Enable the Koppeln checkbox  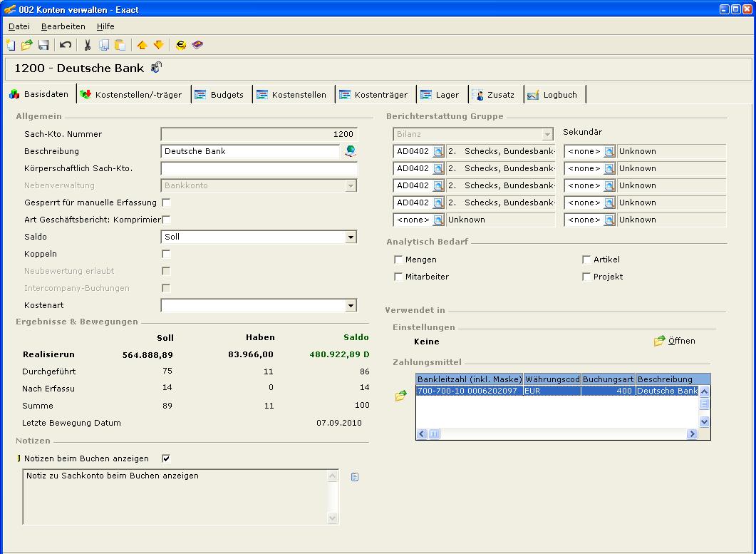pyautogui.click(x=166, y=254)
